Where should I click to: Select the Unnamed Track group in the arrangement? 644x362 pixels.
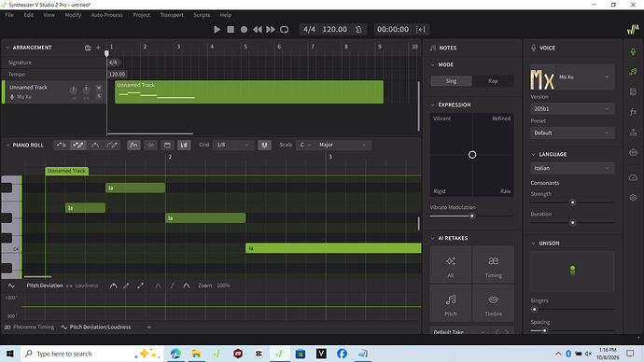click(249, 92)
